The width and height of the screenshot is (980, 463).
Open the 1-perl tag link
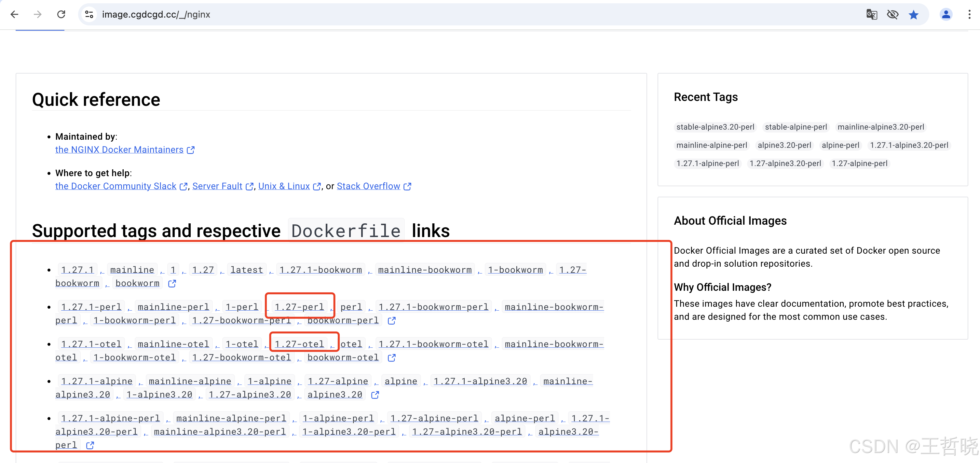click(242, 307)
